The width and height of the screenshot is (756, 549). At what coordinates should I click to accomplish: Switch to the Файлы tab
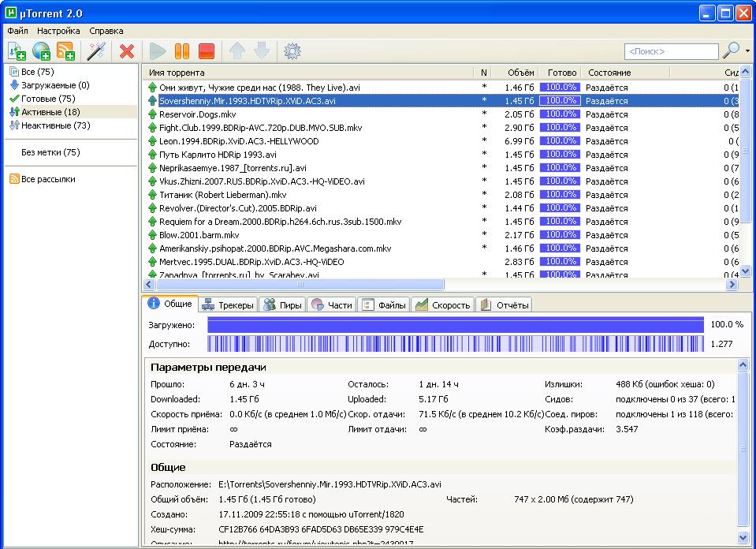pos(384,305)
